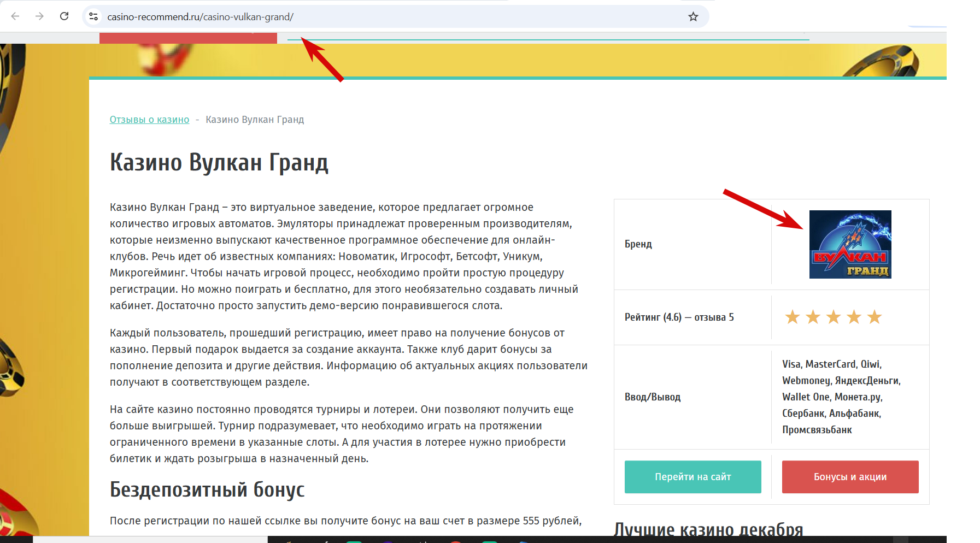Screen dimensions: 980x543
Task: Click the Вулкан Гранд brand logo image
Action: pyautogui.click(x=850, y=244)
